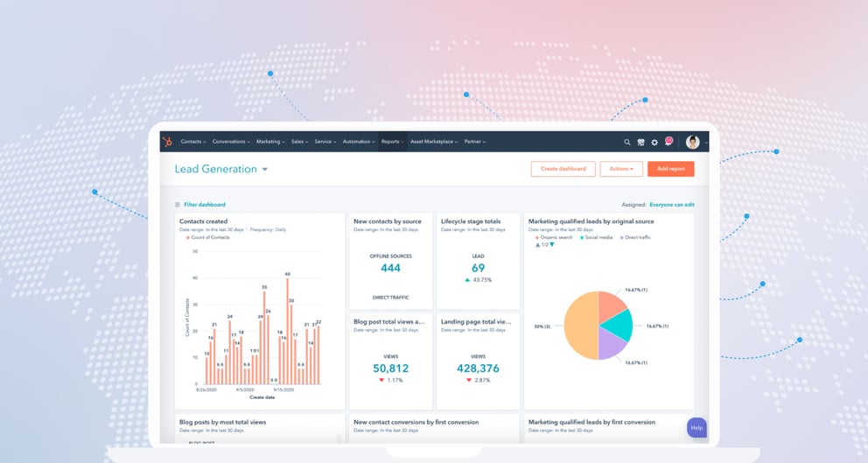Viewport: 868px width, 463px height.
Task: Toggle Social media legend series
Action: pyautogui.click(x=598, y=237)
